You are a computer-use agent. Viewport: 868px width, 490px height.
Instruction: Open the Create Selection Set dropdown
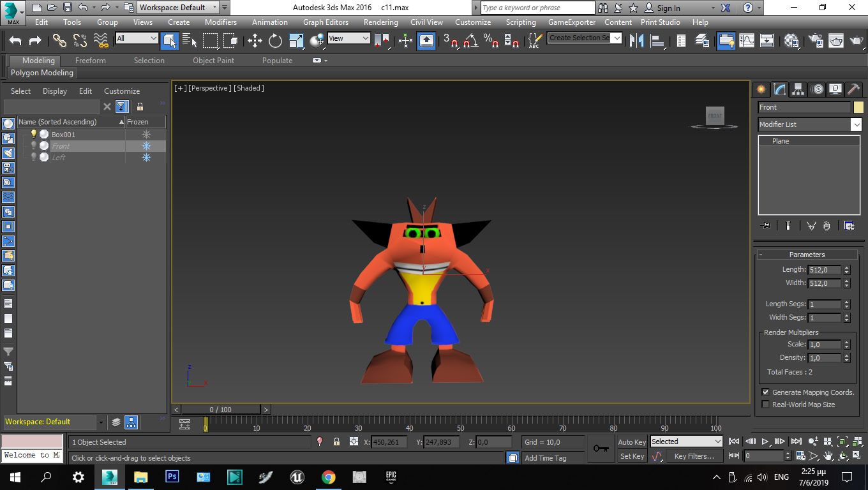(x=617, y=38)
